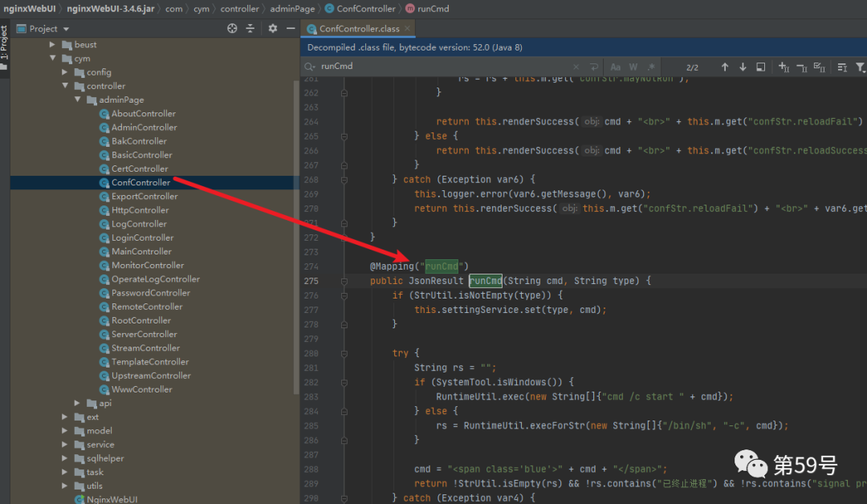Unselect occurrence icon in search bar
Image resolution: width=867 pixels, height=504 pixels.
click(x=802, y=67)
